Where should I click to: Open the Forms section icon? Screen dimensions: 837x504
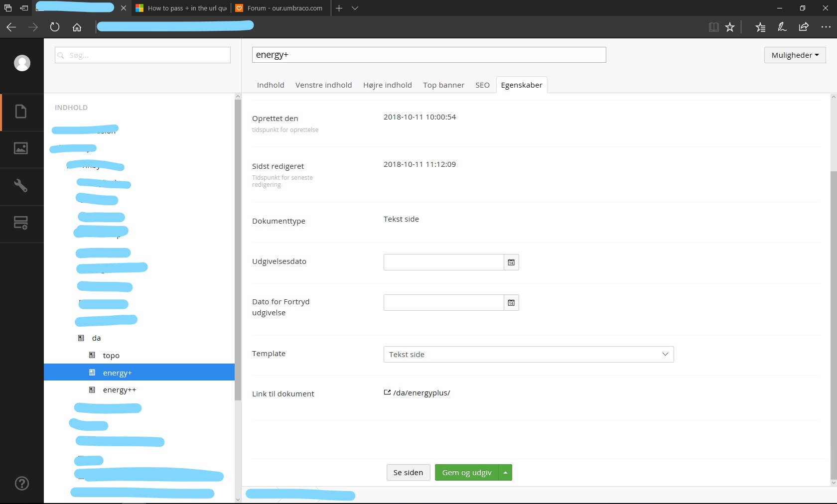21,223
